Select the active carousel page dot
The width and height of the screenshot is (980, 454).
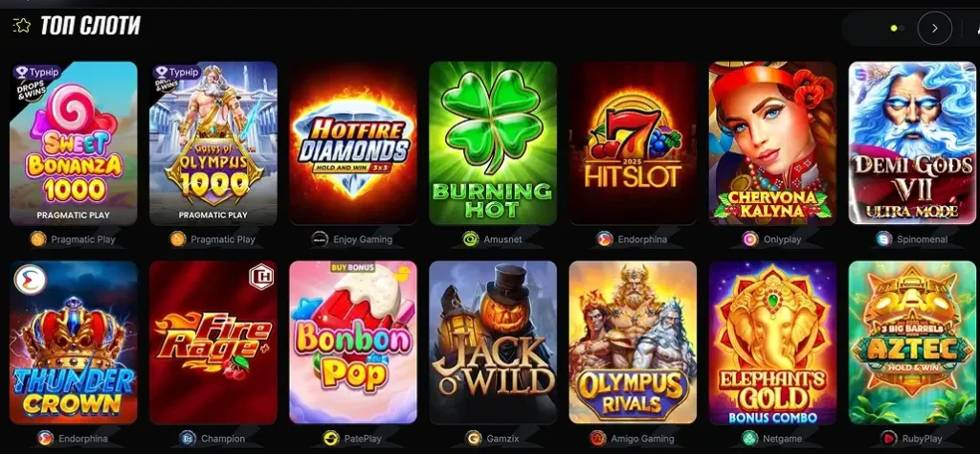(895, 28)
